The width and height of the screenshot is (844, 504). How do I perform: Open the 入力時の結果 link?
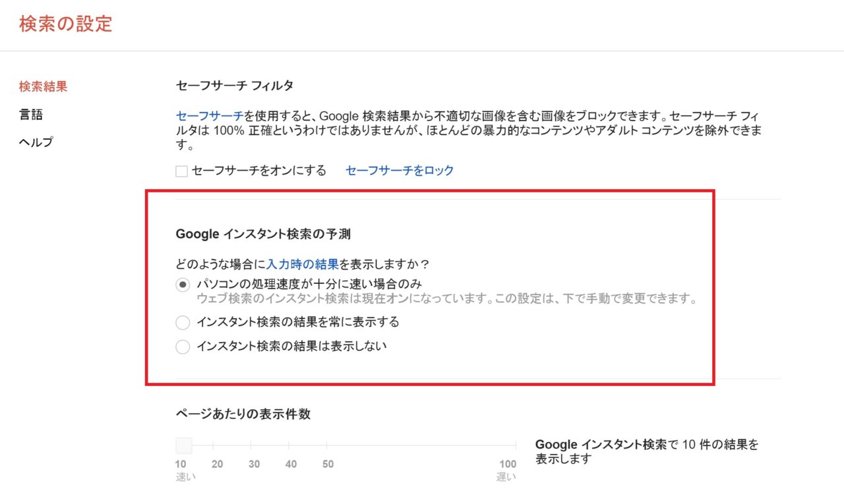point(303,264)
